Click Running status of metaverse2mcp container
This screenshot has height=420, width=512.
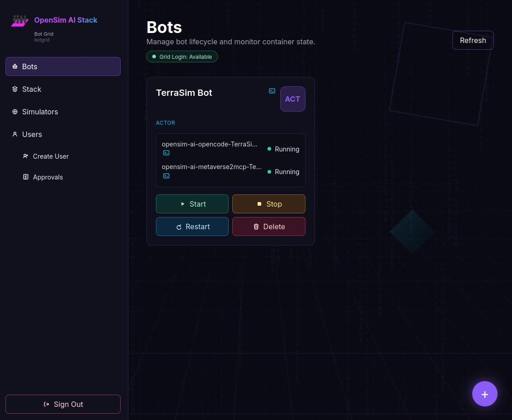coord(283,172)
